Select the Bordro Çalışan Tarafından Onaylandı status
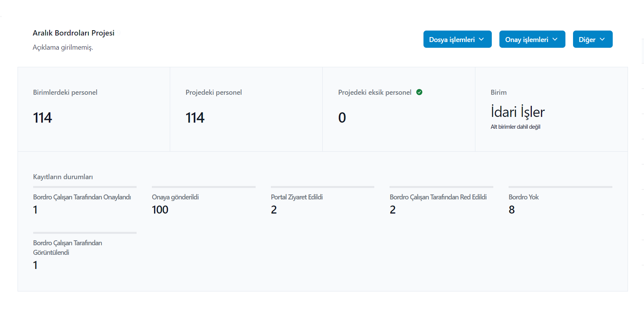 [82, 197]
